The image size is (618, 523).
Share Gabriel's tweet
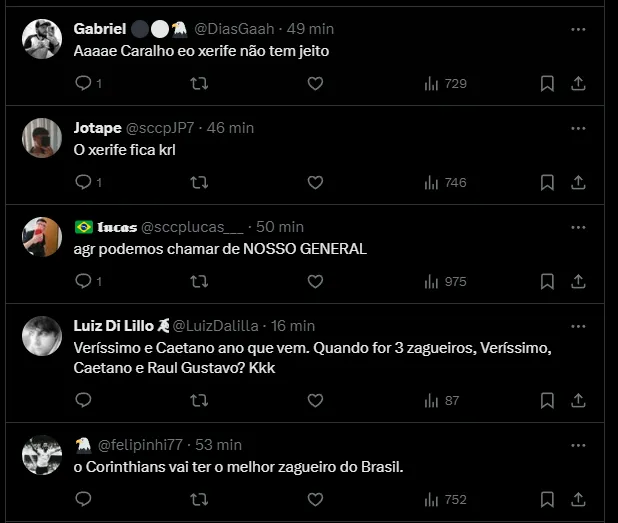tap(577, 84)
